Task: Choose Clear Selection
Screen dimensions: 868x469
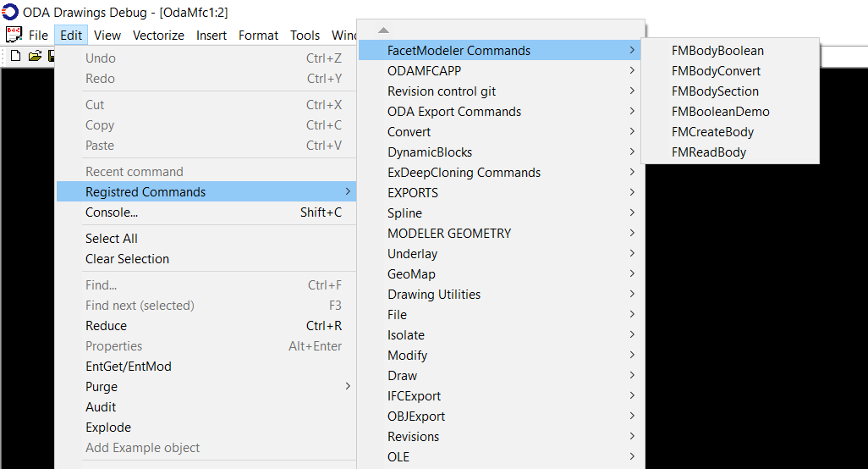Action: click(206, 258)
